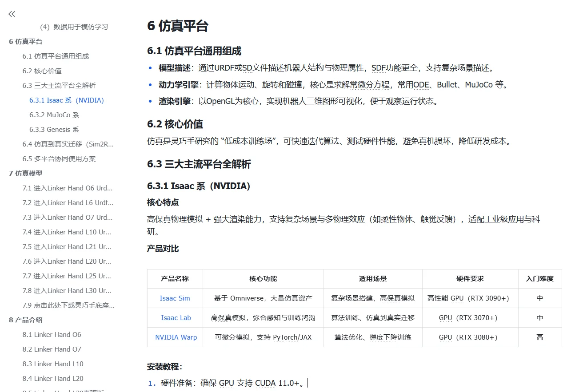
Task: Open '6.3 三大主流平台全解析' in the sidebar outline
Action: point(59,85)
